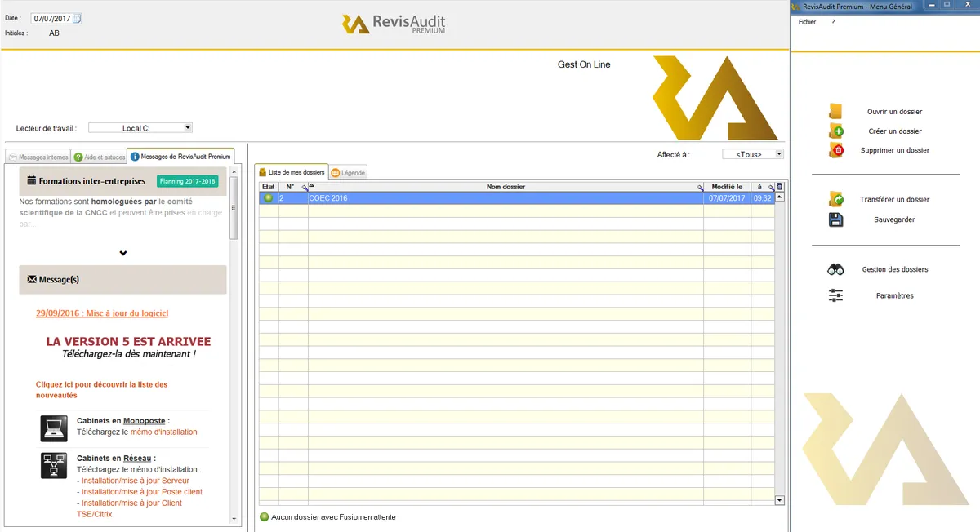This screenshot has width=980, height=532.
Task: Open the date picker calendar icon
Action: click(77, 18)
